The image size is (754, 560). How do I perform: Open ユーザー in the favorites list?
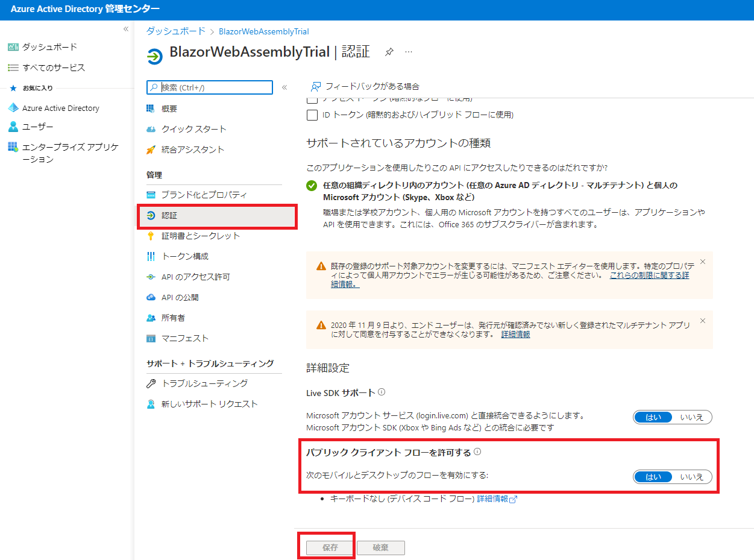(38, 127)
